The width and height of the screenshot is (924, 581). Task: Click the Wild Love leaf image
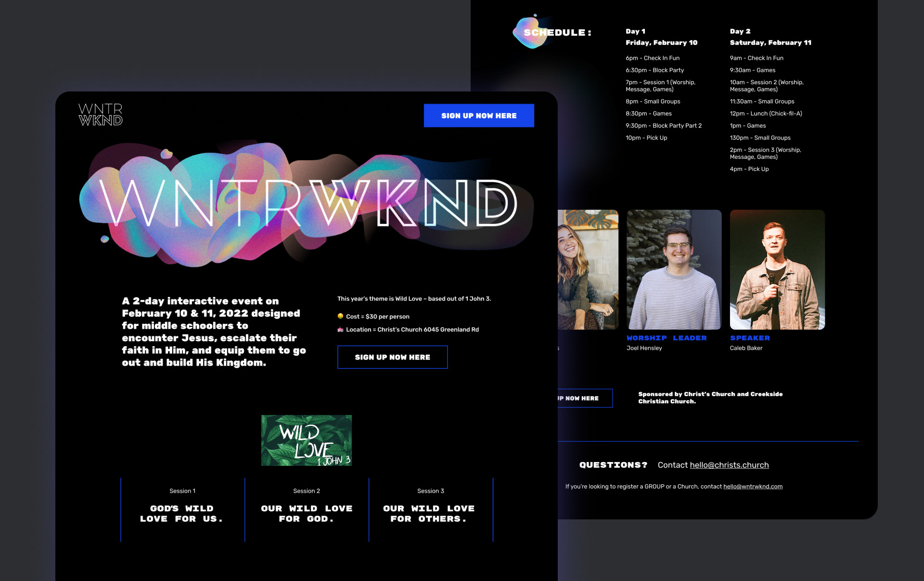306,440
